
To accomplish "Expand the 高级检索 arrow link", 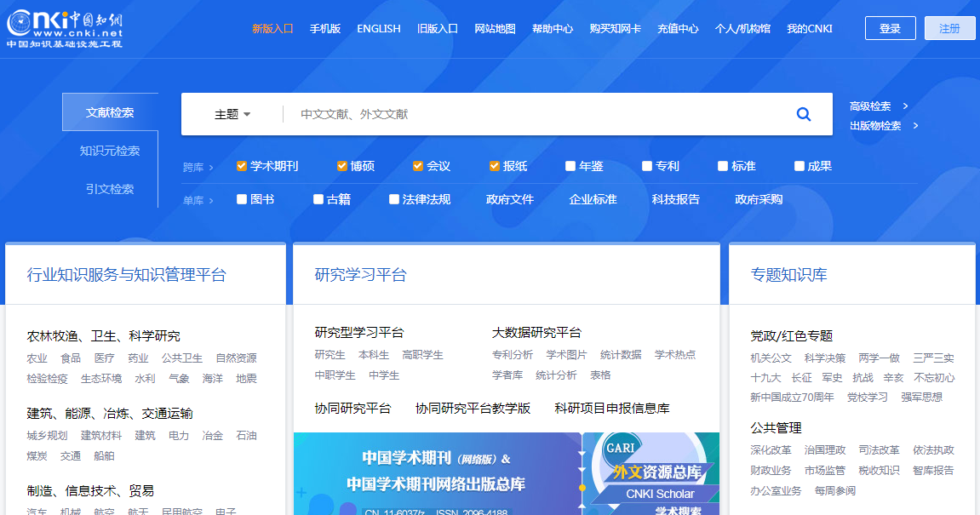I will pyautogui.click(x=879, y=106).
